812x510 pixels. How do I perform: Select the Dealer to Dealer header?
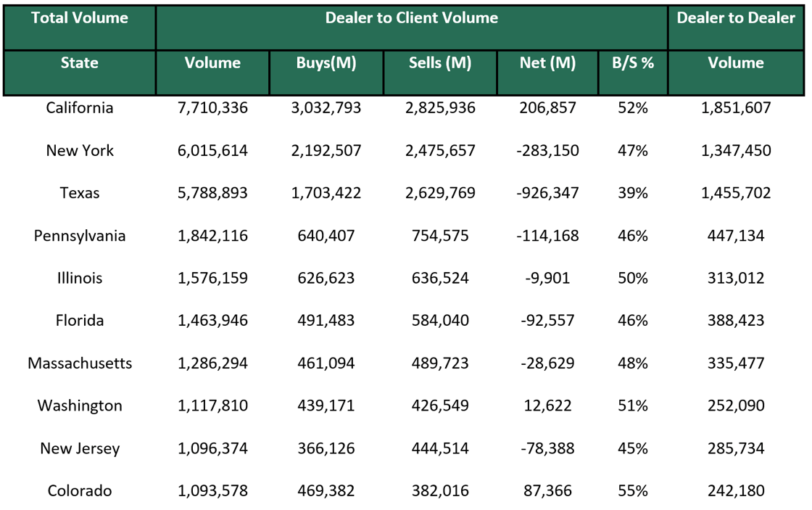pos(736,18)
